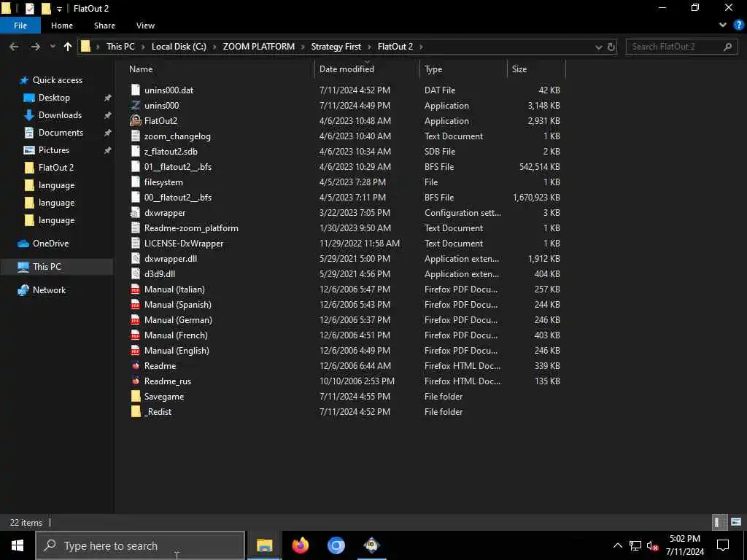Image resolution: width=747 pixels, height=560 pixels.
Task: Navigate to ZOOM PLATFORM in breadcrumb
Action: tap(259, 47)
